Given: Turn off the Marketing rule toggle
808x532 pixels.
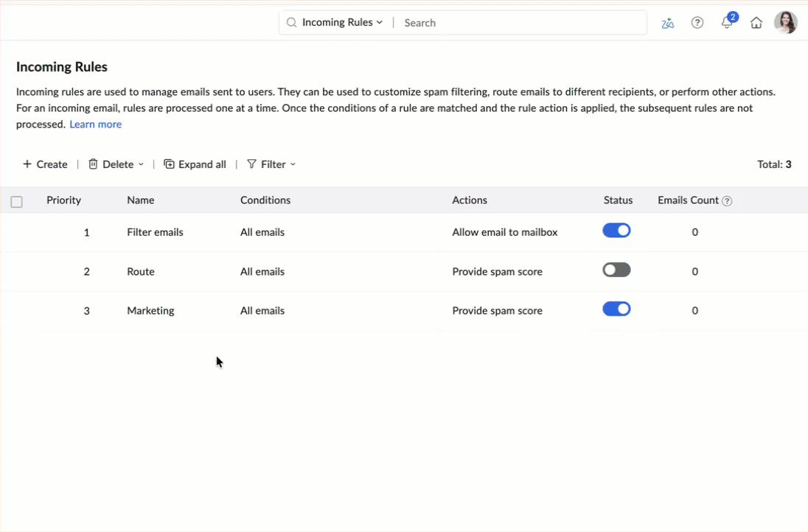Looking at the screenshot, I should tap(616, 309).
